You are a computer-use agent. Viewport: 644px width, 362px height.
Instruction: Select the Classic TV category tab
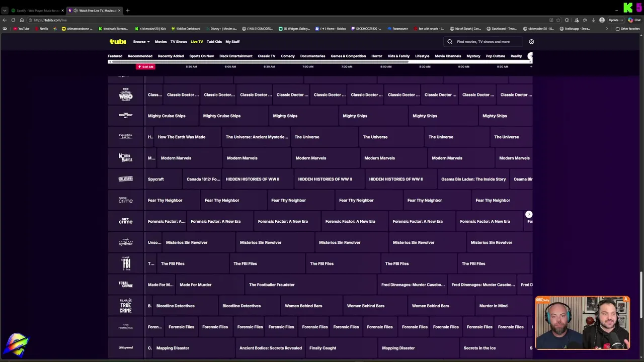(266, 56)
